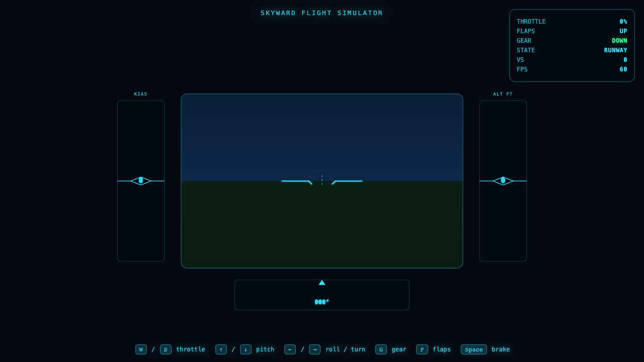The height and width of the screenshot is (362, 644).
Task: Click the KIAS label above speed tape
Action: click(141, 94)
